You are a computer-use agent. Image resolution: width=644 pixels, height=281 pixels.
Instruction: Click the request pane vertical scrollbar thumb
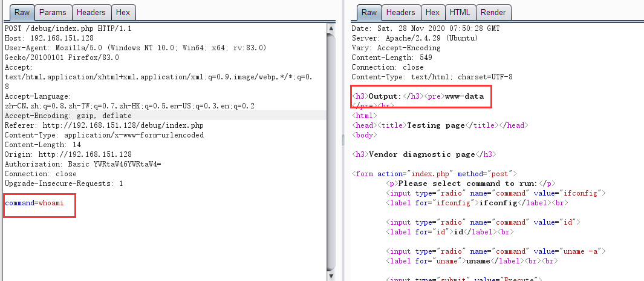point(331,151)
